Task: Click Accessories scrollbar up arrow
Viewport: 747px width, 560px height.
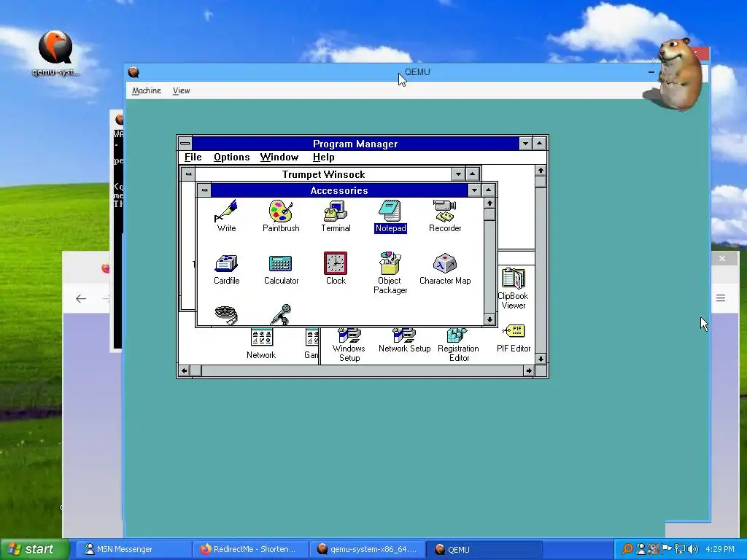Action: click(x=489, y=203)
